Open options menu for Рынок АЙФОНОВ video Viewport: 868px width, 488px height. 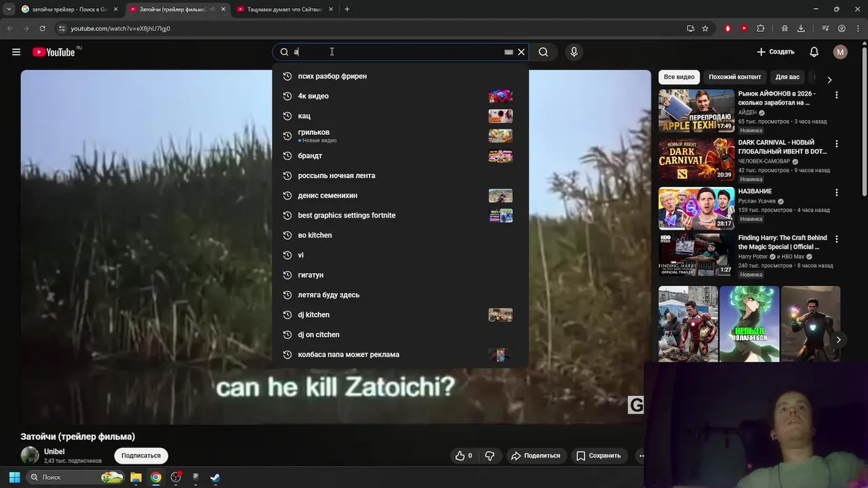point(836,95)
